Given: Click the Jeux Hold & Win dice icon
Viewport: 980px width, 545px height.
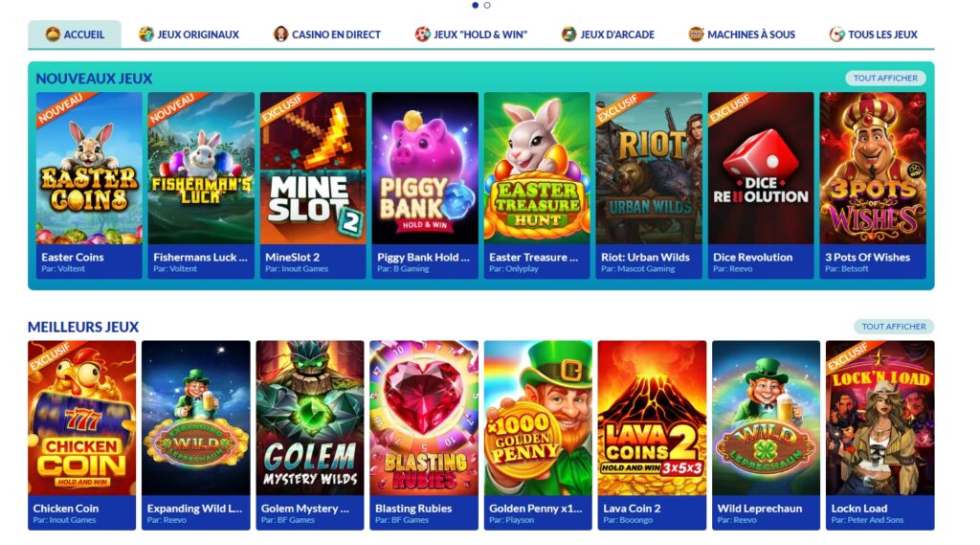Looking at the screenshot, I should [x=422, y=34].
